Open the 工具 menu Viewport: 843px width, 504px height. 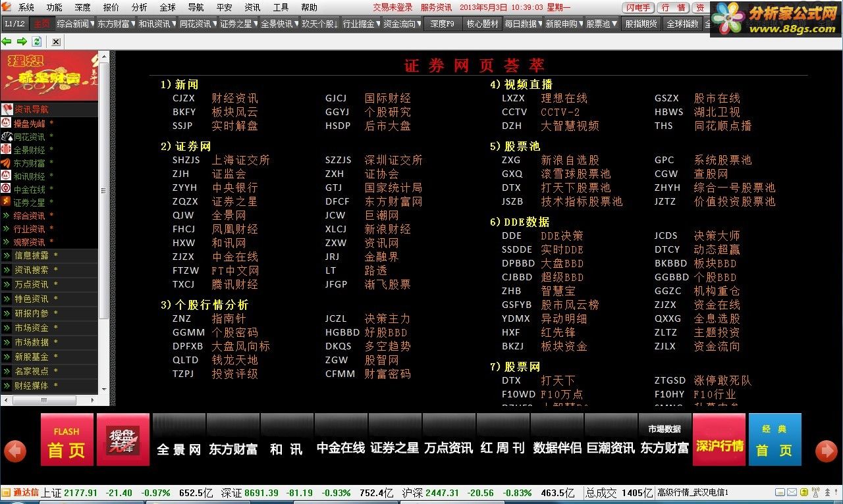pos(281,8)
